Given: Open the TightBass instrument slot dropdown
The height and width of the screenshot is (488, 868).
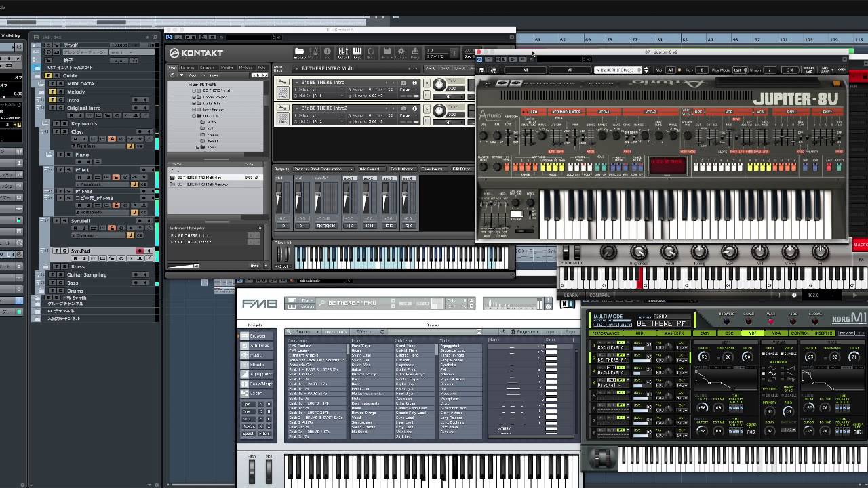Looking at the screenshot, I should (100, 146).
